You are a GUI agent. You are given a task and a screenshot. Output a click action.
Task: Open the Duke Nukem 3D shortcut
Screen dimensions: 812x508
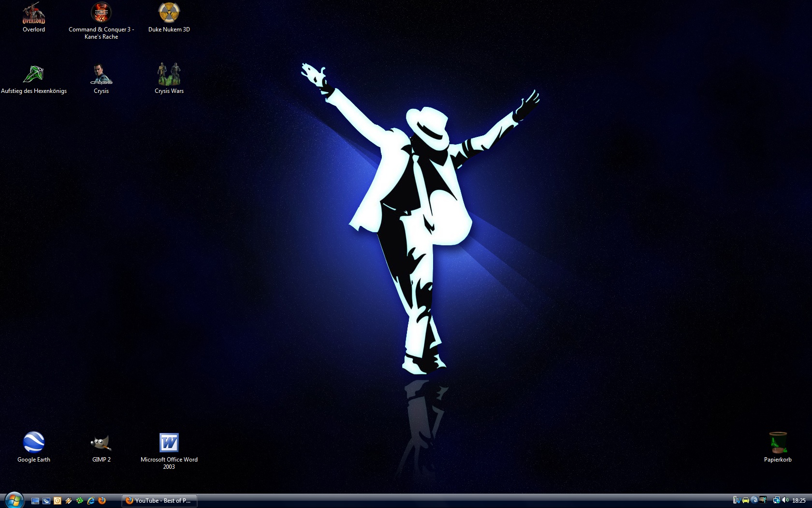pyautogui.click(x=169, y=14)
